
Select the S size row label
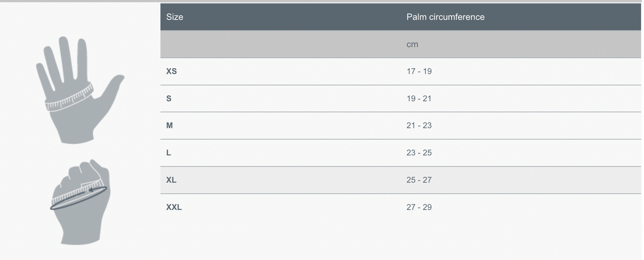click(x=169, y=98)
